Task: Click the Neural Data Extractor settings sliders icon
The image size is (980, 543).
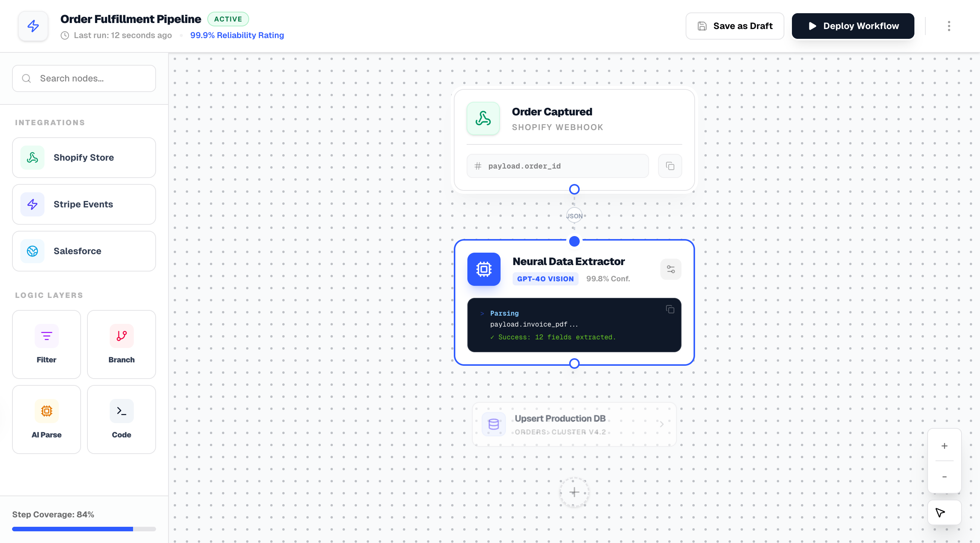Action: point(670,269)
